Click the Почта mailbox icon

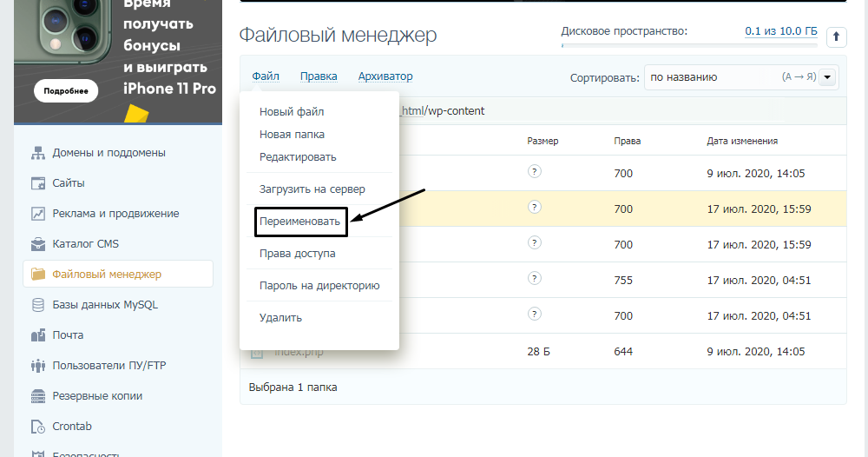(37, 335)
